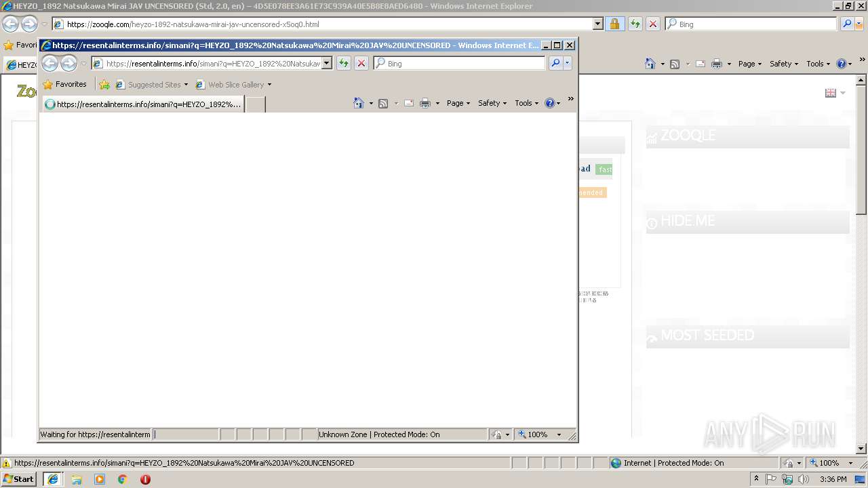Open Chrome in taskbar

click(123, 479)
